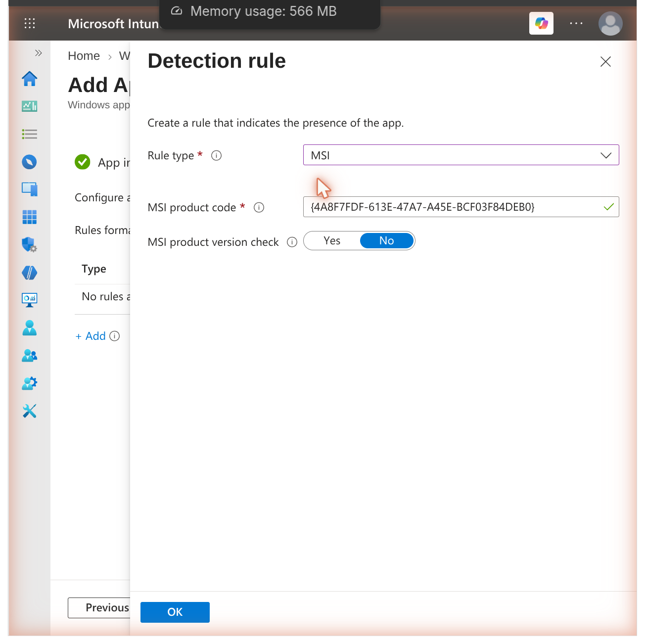Show MSI product version check info
Viewport: 645px width, 644px height.
click(292, 242)
